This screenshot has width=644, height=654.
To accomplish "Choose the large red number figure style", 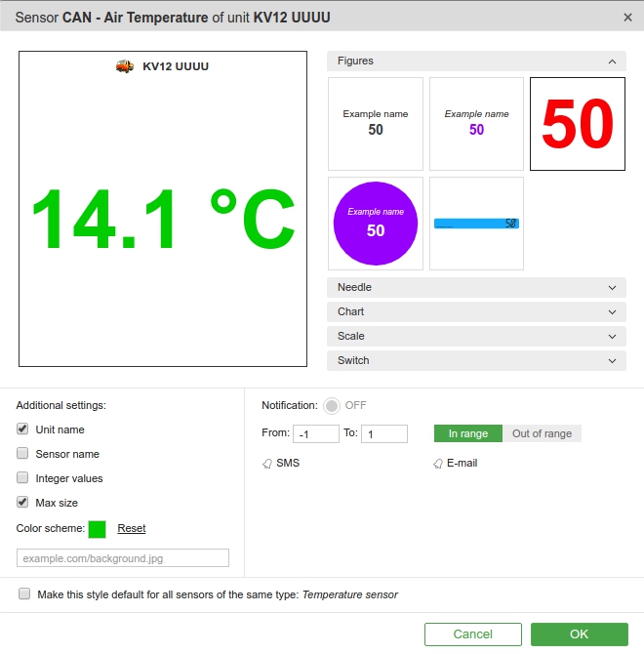I will (577, 124).
